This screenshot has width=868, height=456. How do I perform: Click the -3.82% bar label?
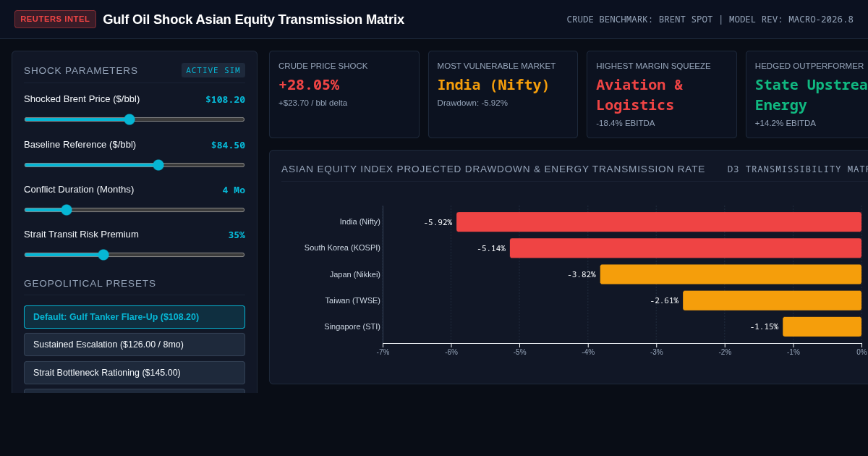(x=582, y=274)
